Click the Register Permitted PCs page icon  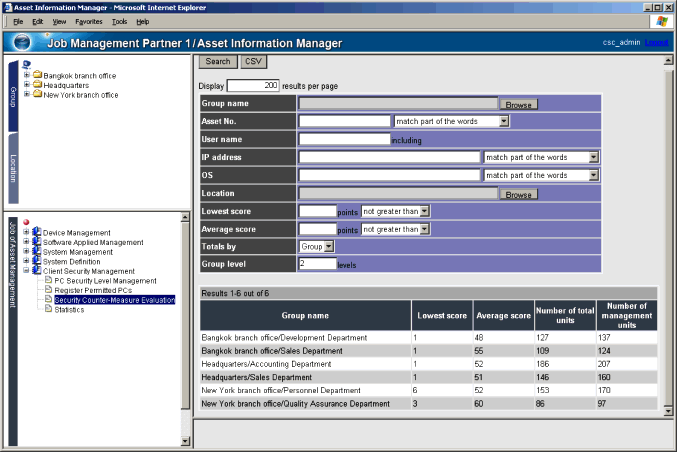tap(46, 290)
